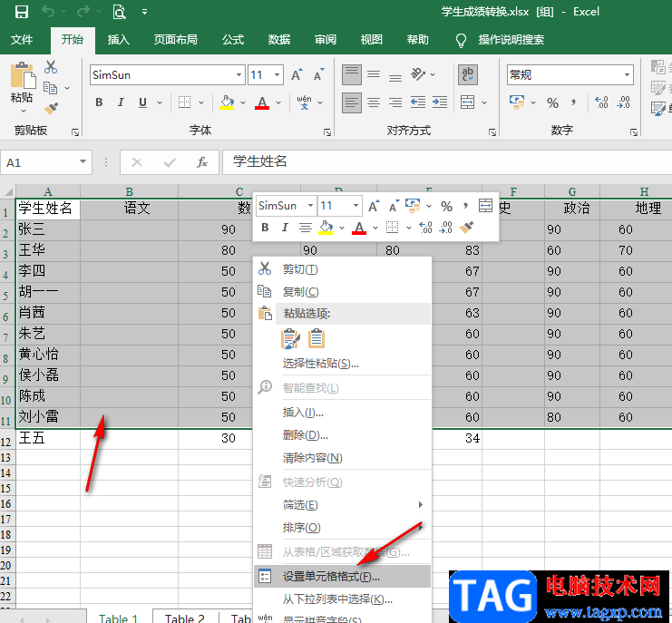
Task: Click the red font color A in ribbon
Action: pyautogui.click(x=262, y=102)
